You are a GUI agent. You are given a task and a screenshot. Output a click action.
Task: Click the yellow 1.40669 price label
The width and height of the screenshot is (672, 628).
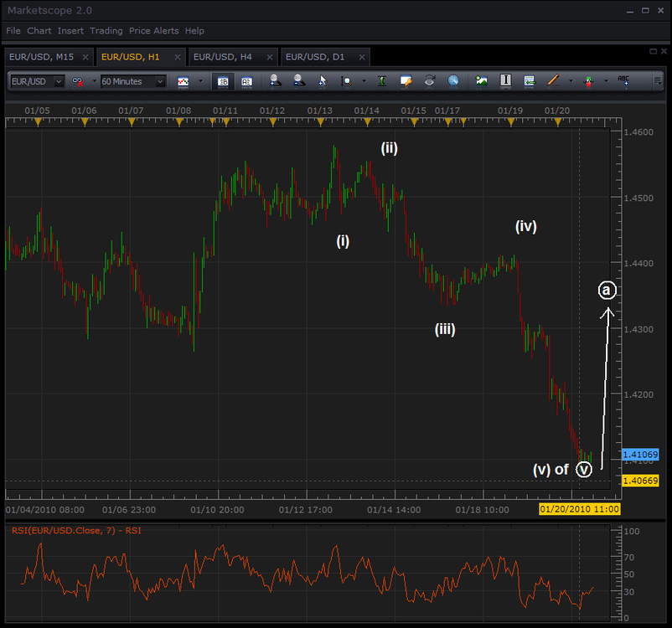640,481
